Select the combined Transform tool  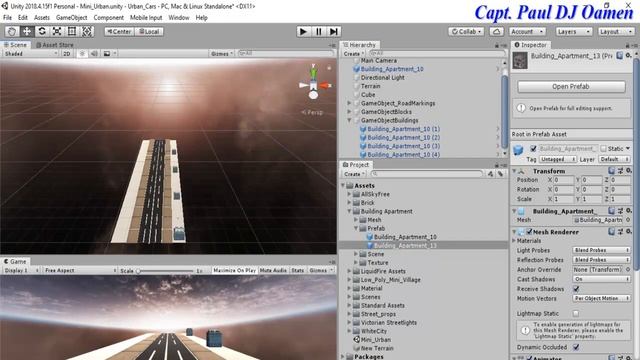87,31
